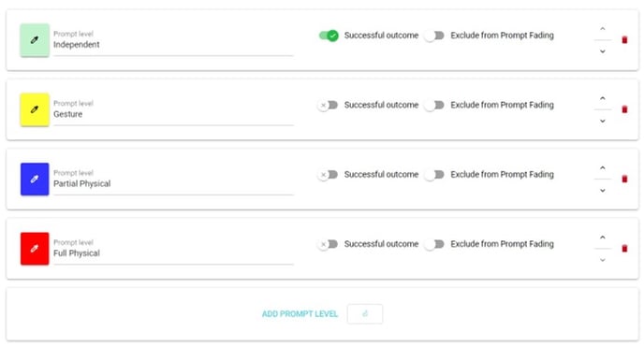Image resolution: width=644 pixels, height=346 pixels.
Task: Edit the Gesture prompt level name field
Action: 173,114
